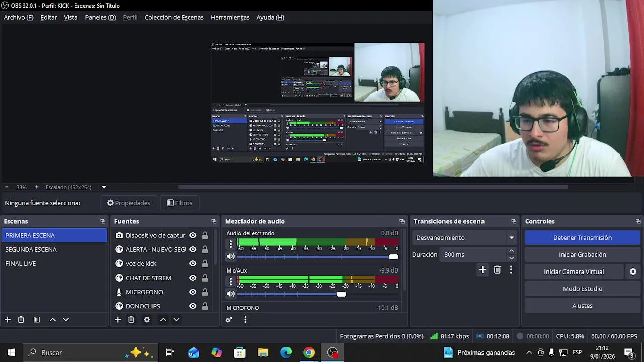Screen dimensions: 644x362
Task: Hide DONOCLIPS source eye
Action: click(x=193, y=306)
